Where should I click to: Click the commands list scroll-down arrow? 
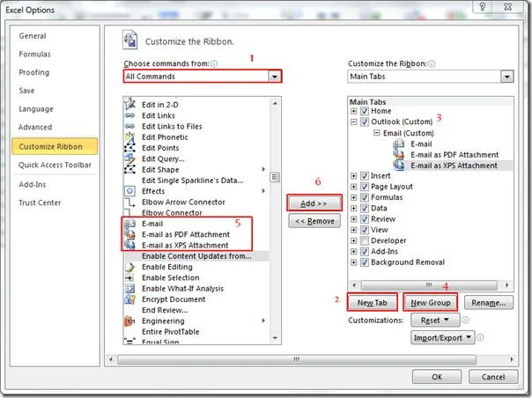pyautogui.click(x=275, y=338)
